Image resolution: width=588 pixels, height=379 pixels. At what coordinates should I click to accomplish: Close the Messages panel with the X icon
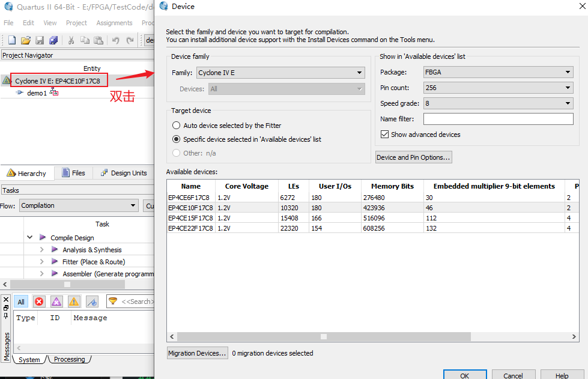pyautogui.click(x=6, y=300)
